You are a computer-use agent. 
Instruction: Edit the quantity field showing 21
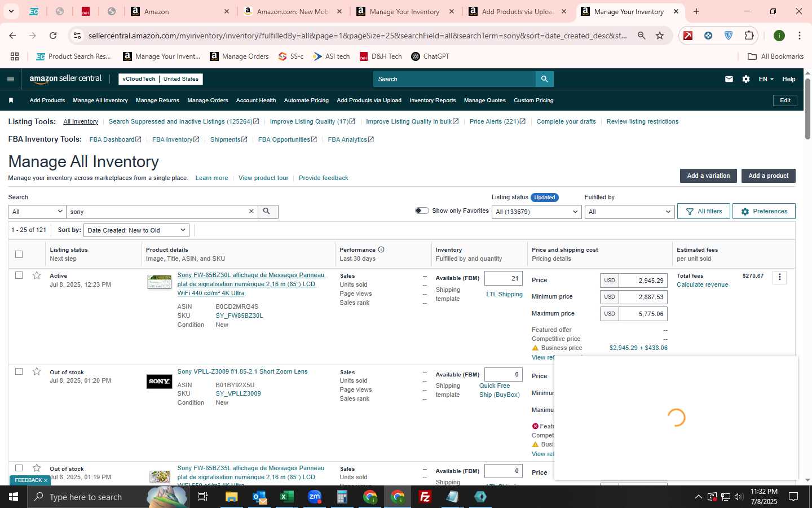[504, 278]
